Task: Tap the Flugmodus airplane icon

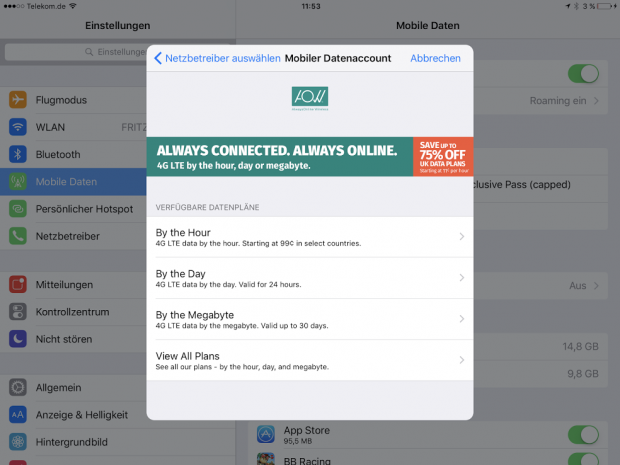Action: [18, 100]
